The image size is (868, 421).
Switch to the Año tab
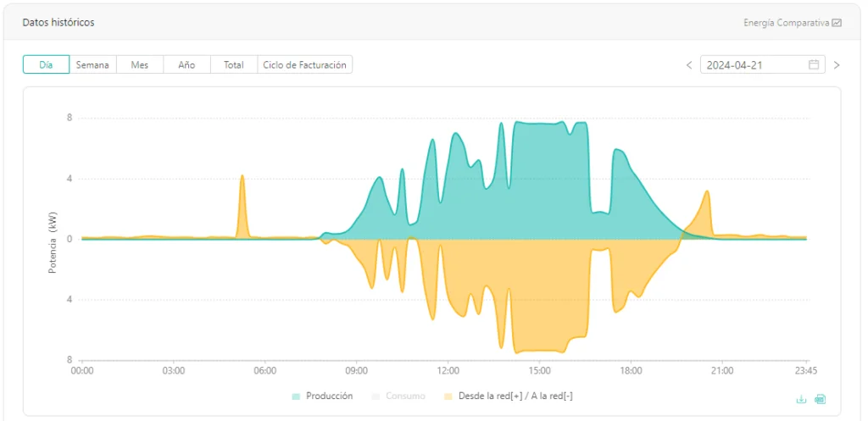(x=186, y=64)
